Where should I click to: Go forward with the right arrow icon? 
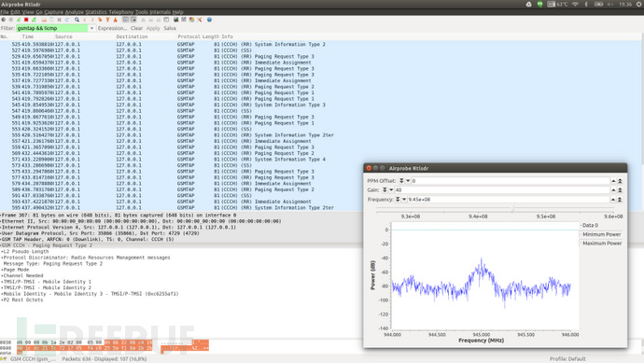pos(92,20)
